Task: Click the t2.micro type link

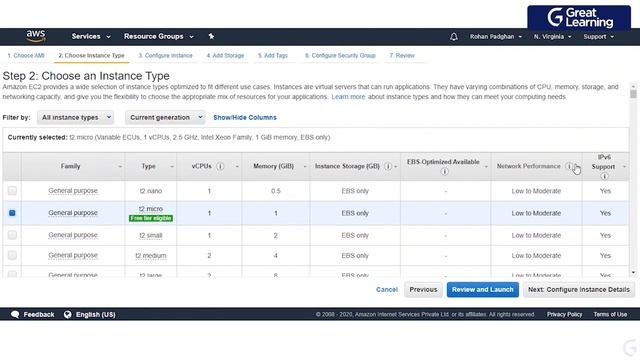Action: [151, 209]
